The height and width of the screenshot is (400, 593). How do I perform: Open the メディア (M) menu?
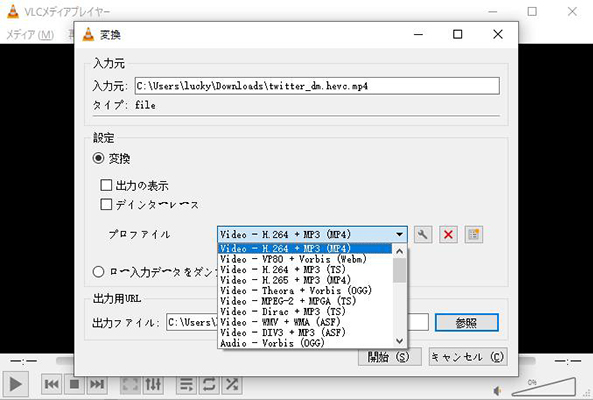pyautogui.click(x=30, y=35)
